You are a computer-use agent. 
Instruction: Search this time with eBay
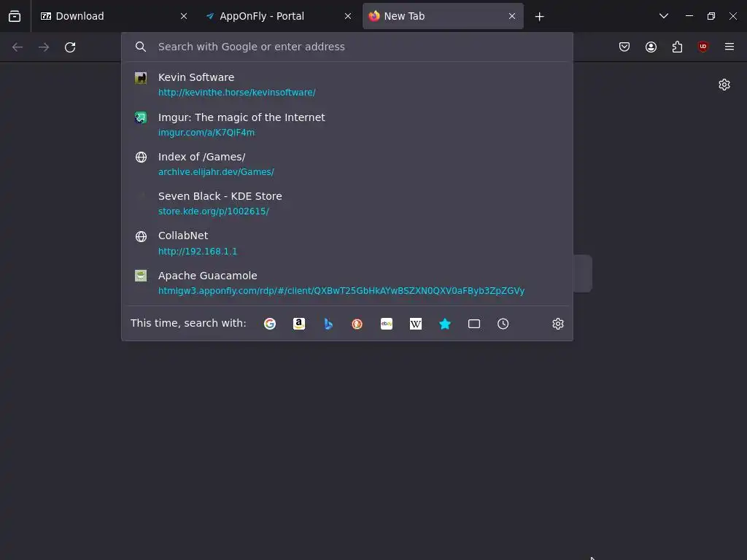[x=387, y=324]
